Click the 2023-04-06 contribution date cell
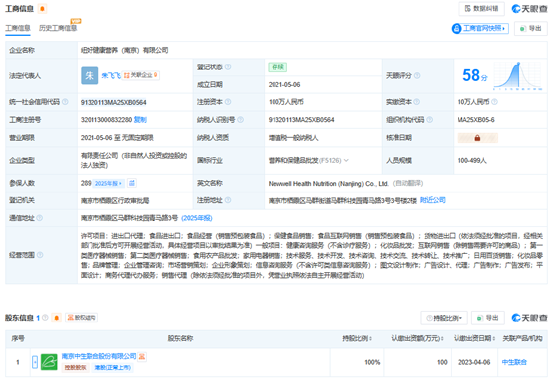 click(x=474, y=362)
